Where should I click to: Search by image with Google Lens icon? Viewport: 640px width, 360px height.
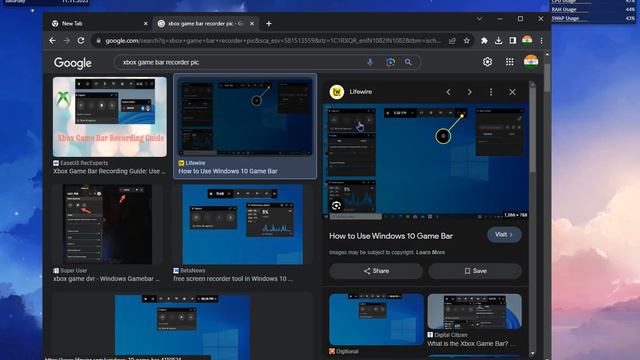tap(390, 62)
